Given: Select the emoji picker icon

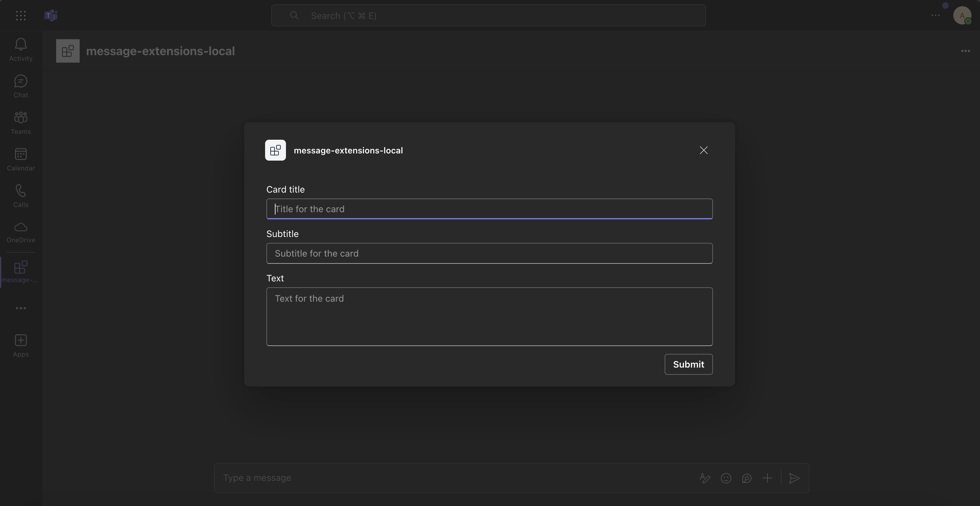Looking at the screenshot, I should (x=726, y=478).
